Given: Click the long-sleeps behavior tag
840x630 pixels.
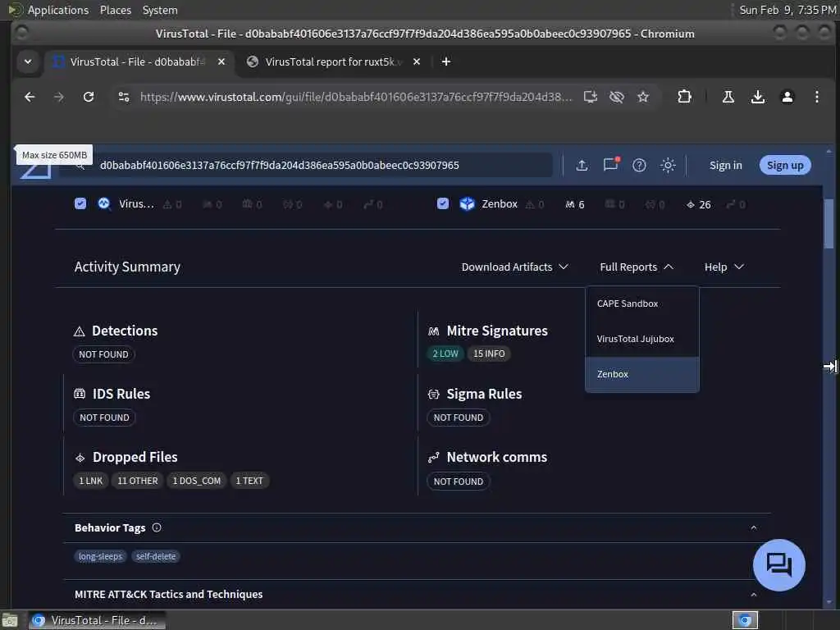Looking at the screenshot, I should (101, 557).
